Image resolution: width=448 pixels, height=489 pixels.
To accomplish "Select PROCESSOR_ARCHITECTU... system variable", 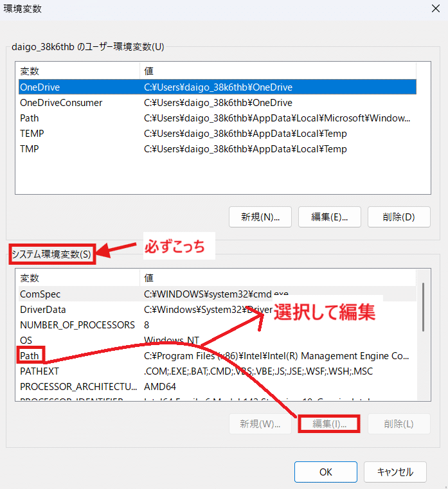I will click(217, 387).
